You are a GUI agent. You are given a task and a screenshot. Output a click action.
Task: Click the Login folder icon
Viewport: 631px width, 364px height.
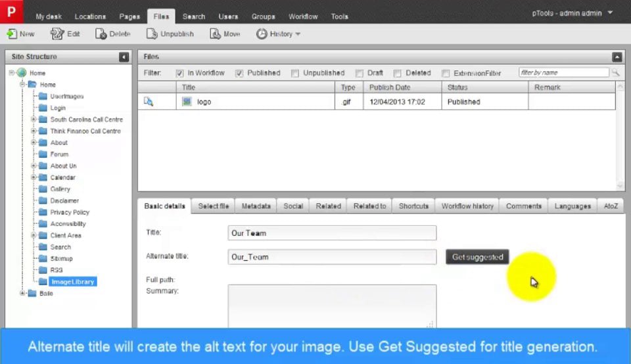point(43,108)
